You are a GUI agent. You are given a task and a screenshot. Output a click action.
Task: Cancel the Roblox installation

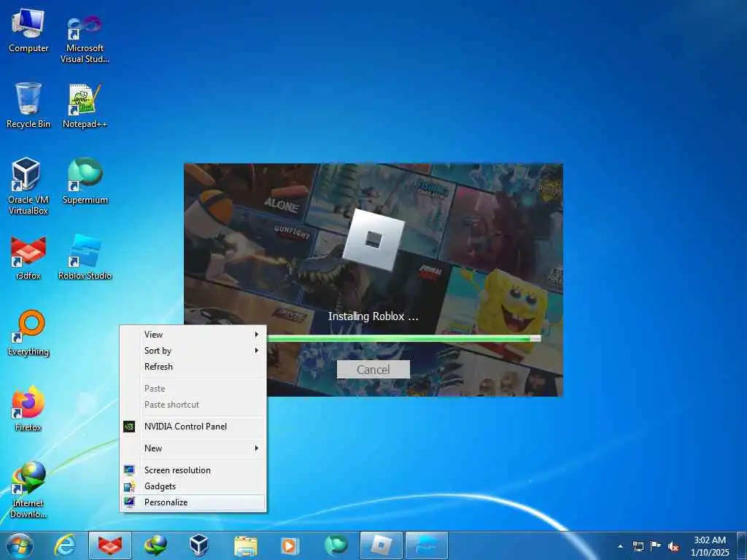click(x=373, y=370)
